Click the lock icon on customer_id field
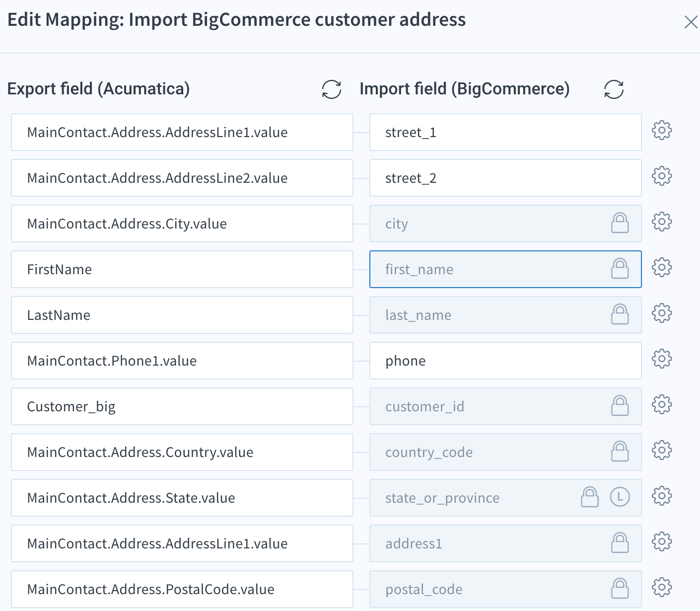The image size is (700, 611). pos(620,406)
